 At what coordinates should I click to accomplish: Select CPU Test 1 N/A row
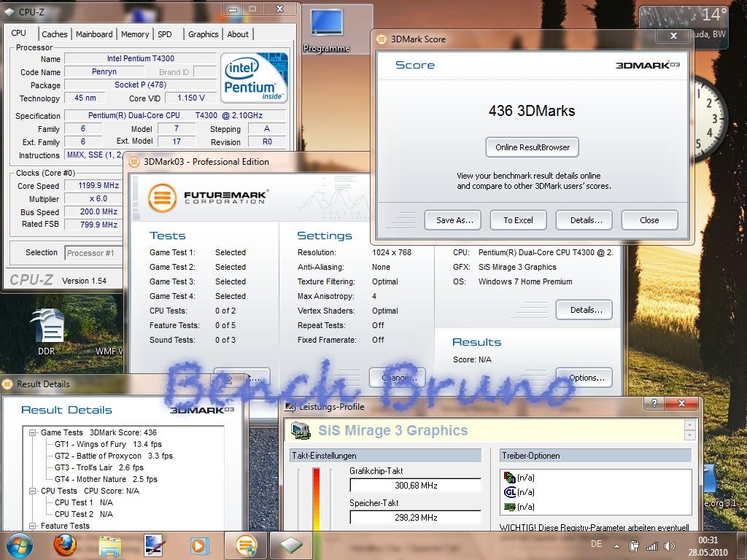84,502
